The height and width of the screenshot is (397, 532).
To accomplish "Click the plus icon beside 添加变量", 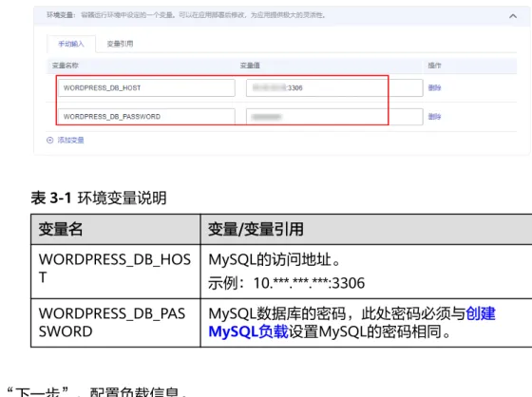I will [49, 141].
